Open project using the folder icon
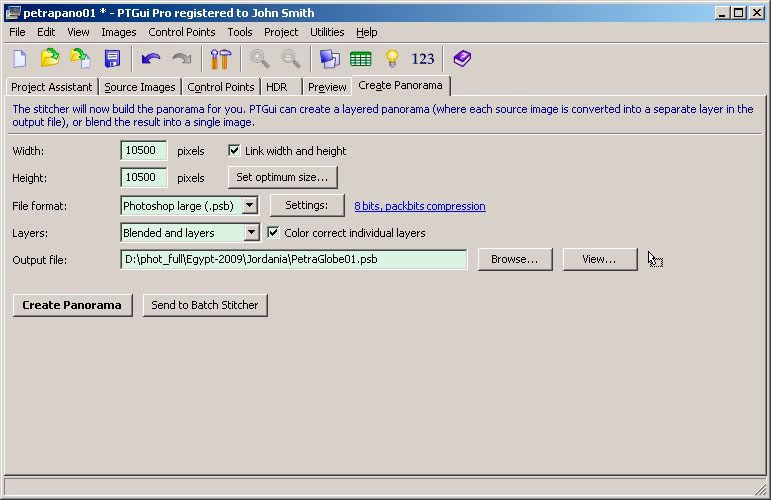The height and width of the screenshot is (500, 771). pos(50,59)
